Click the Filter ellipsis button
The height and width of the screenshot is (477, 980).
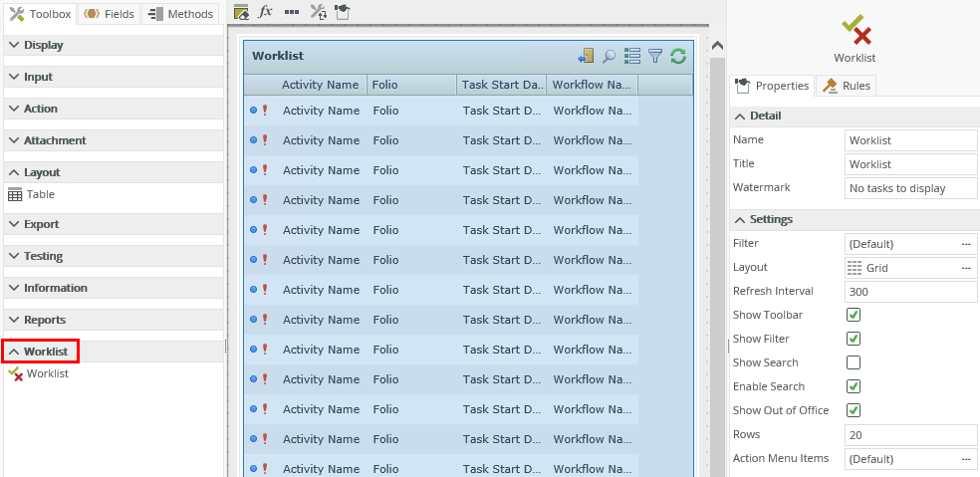966,244
